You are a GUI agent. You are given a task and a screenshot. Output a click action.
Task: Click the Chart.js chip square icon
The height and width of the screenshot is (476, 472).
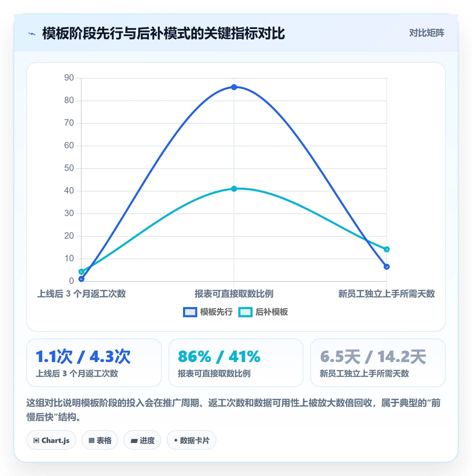pyautogui.click(x=36, y=441)
